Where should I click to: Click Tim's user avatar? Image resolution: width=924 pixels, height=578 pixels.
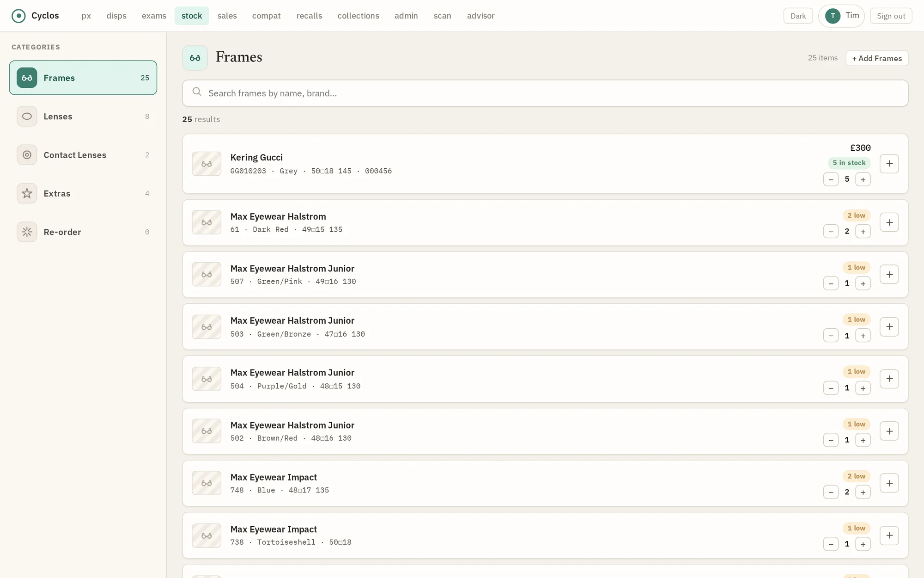pos(833,16)
